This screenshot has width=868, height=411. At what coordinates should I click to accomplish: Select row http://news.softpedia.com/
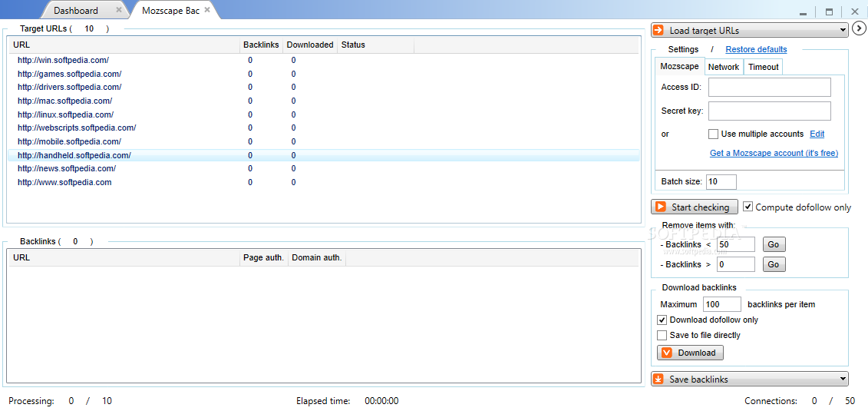(x=323, y=168)
